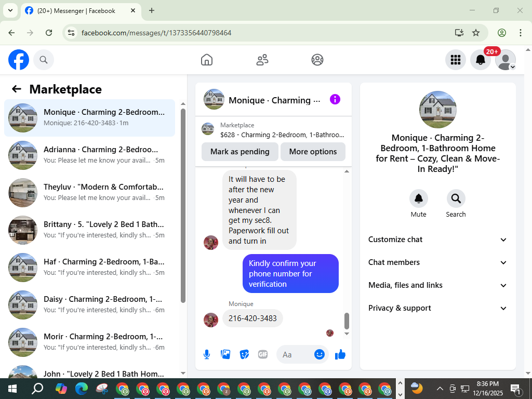This screenshot has height=399, width=532.
Task: Select the Messenger | Facebook browser tab
Action: pos(81,10)
